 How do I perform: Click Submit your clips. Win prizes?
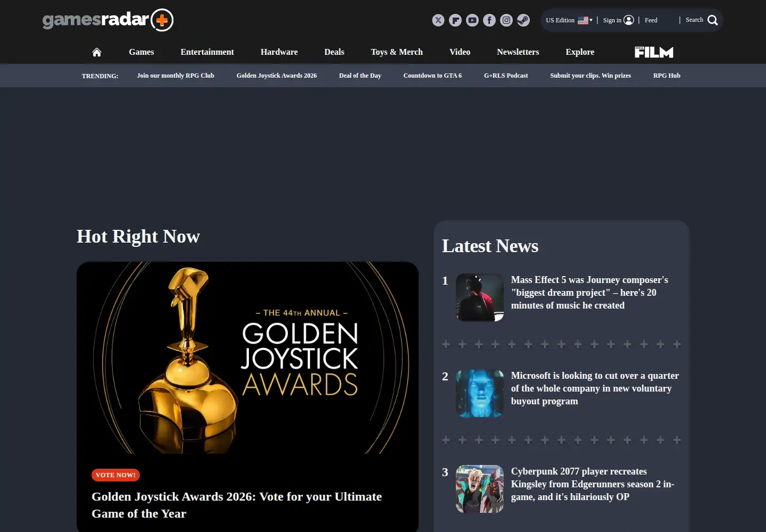click(590, 76)
